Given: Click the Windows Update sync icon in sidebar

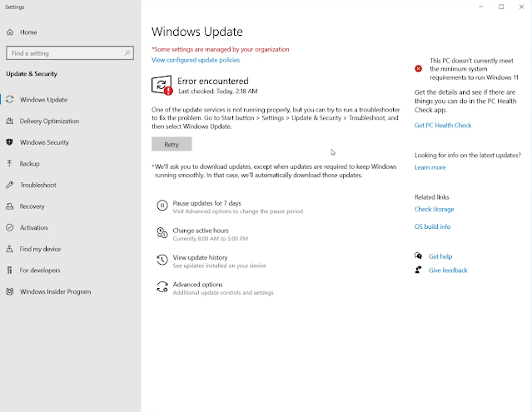Looking at the screenshot, I should pyautogui.click(x=10, y=99).
